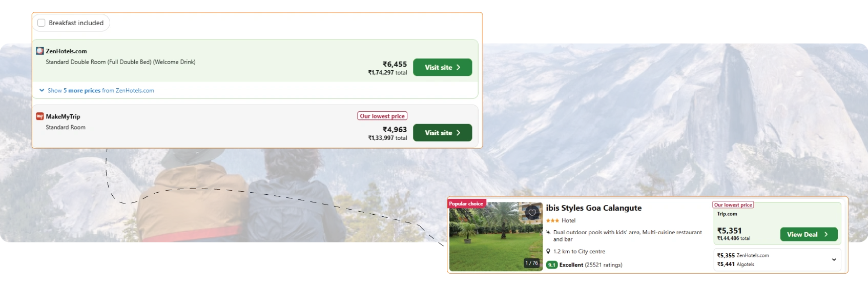
Task: Open the ibis Styles Goa Calangute title
Action: pyautogui.click(x=594, y=208)
